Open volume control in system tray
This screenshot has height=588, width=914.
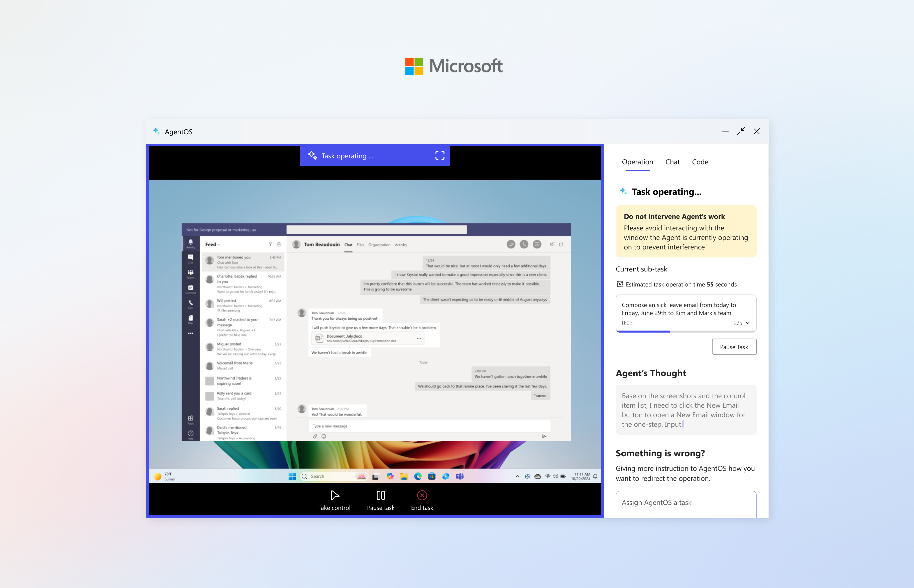tap(555, 476)
